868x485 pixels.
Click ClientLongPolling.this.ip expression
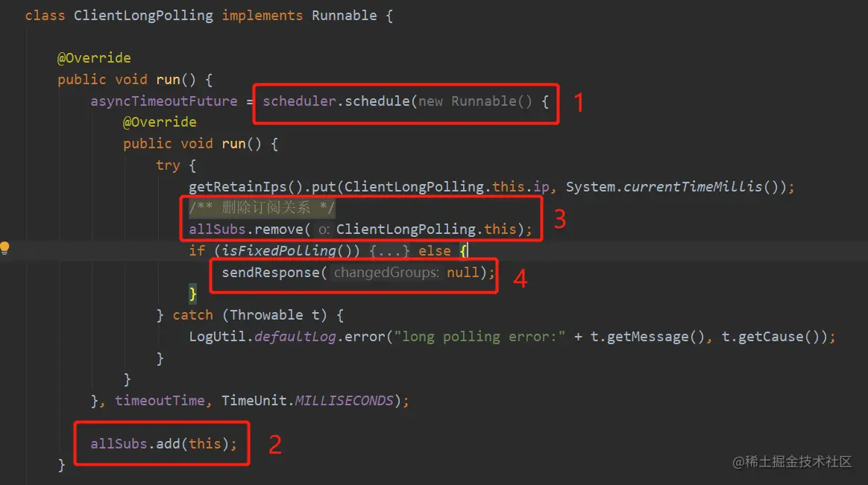[x=447, y=187]
